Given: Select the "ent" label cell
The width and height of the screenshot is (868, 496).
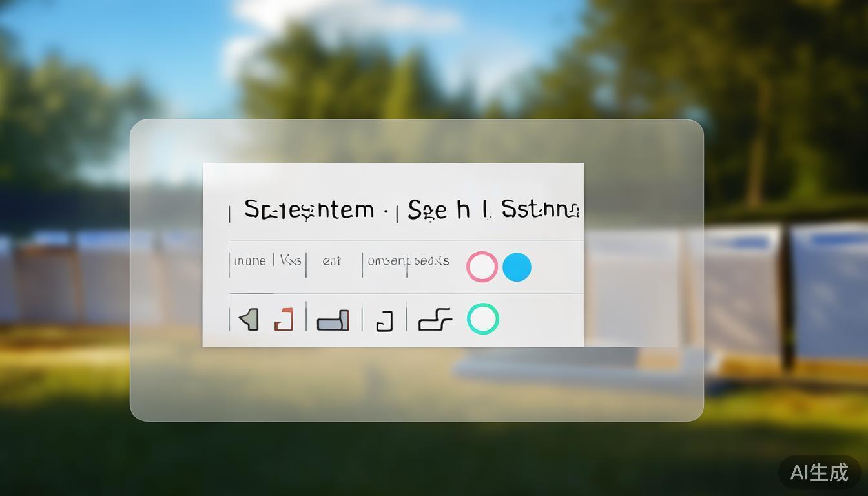Looking at the screenshot, I should [331, 261].
